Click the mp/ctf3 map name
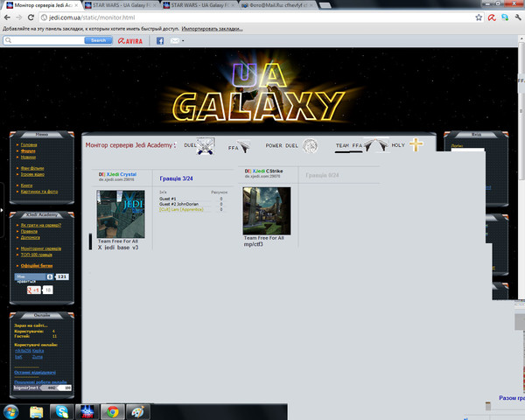Viewport: 525px width, 420px height. tap(254, 244)
